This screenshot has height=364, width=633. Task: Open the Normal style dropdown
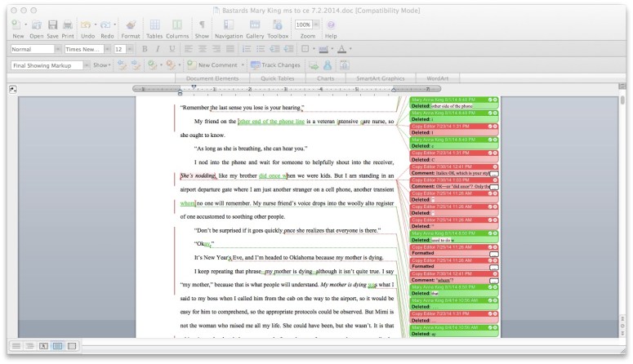coord(57,49)
